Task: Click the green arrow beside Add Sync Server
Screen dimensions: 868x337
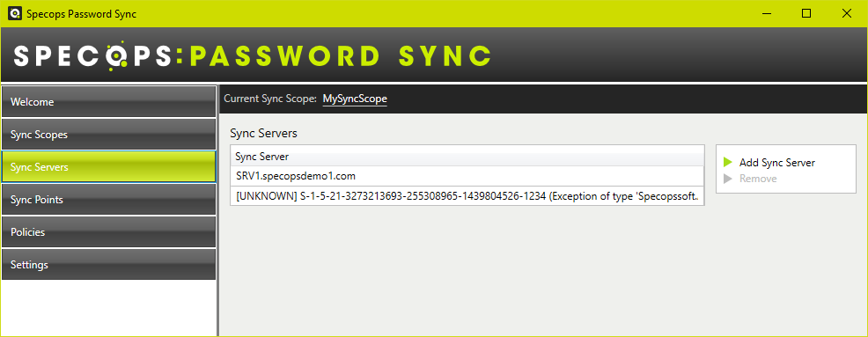Action: coord(728,162)
